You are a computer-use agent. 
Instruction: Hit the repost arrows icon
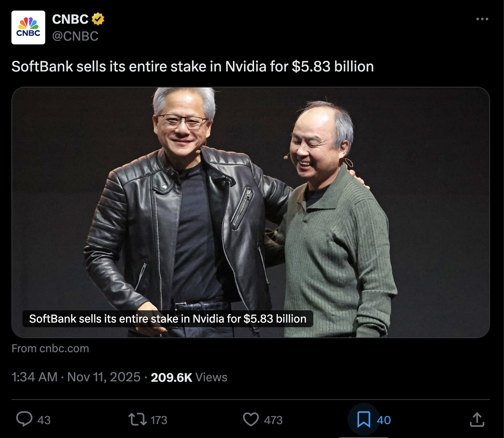[137, 419]
